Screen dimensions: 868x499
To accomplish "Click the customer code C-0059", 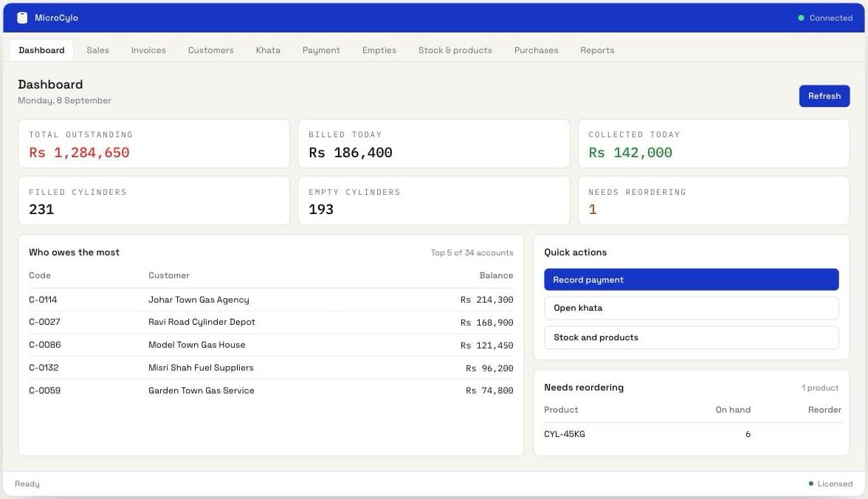I will point(45,390).
